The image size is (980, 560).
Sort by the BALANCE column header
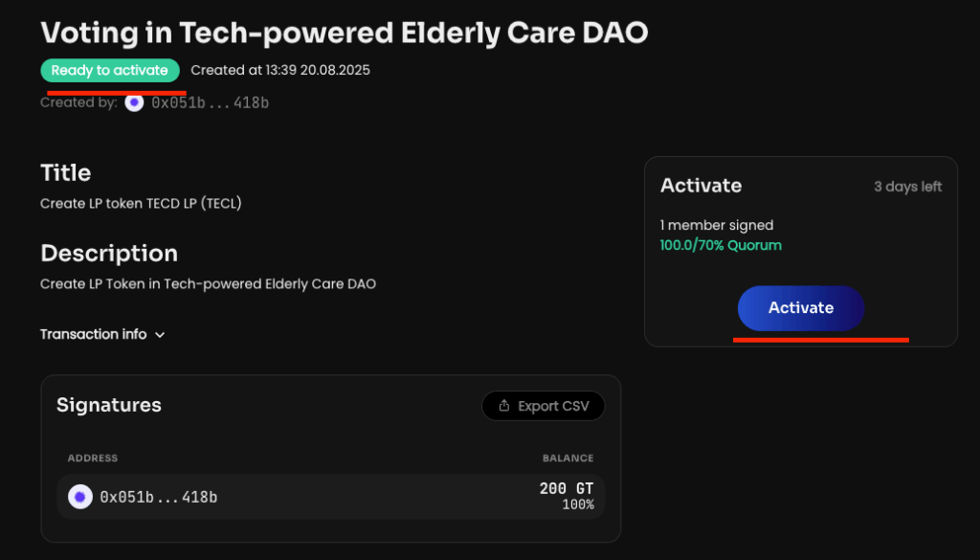[x=568, y=459]
